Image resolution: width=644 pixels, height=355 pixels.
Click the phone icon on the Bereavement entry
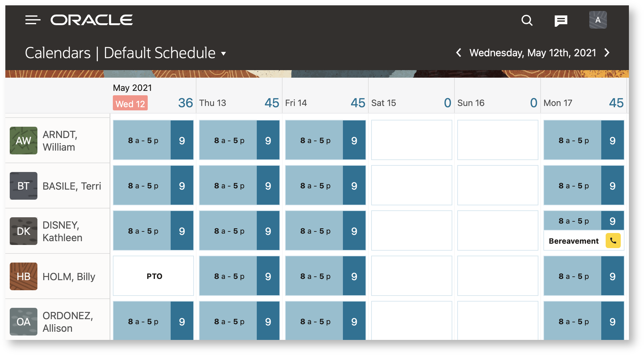pyautogui.click(x=613, y=241)
